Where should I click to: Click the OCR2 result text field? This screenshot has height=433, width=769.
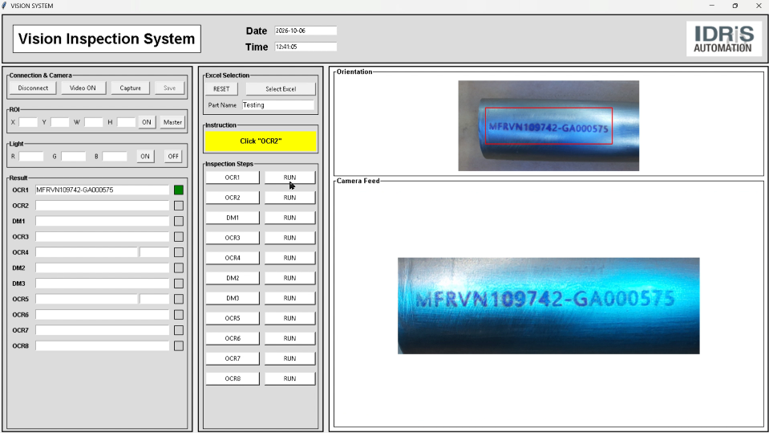tap(102, 205)
